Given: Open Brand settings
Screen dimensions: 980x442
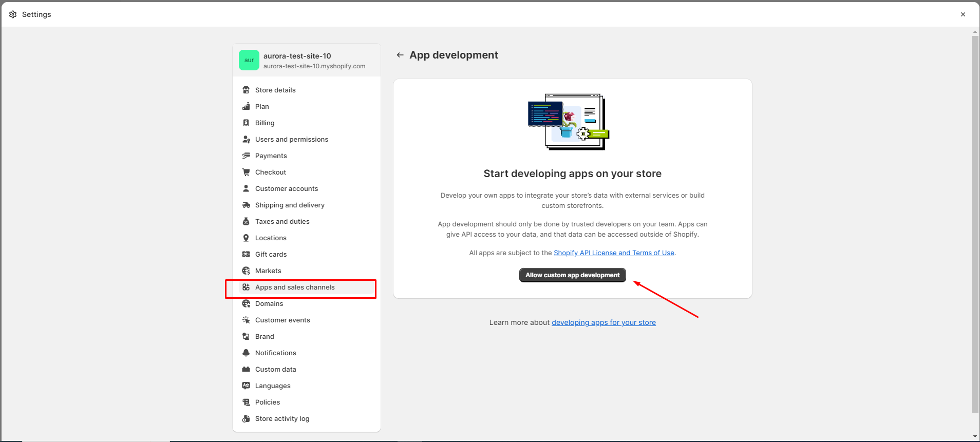Looking at the screenshot, I should (x=307, y=336).
